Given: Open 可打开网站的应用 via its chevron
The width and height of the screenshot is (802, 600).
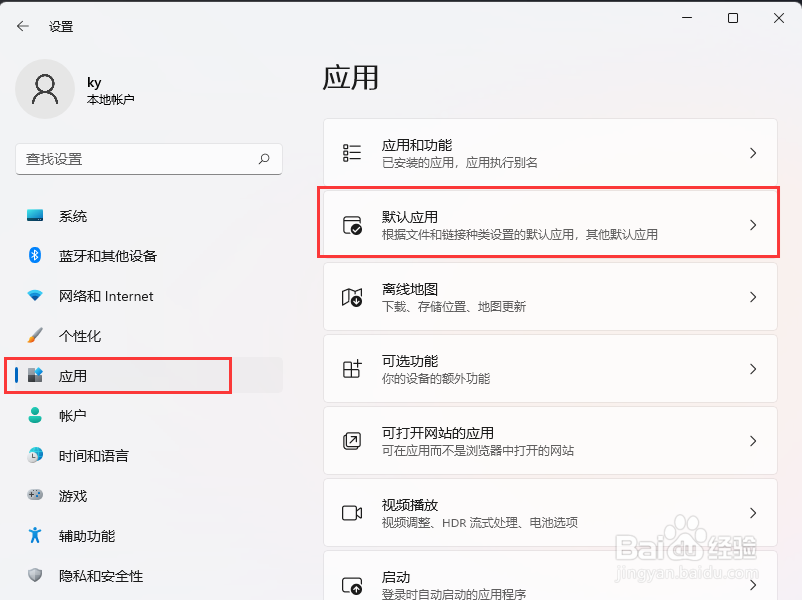Looking at the screenshot, I should (x=753, y=441).
